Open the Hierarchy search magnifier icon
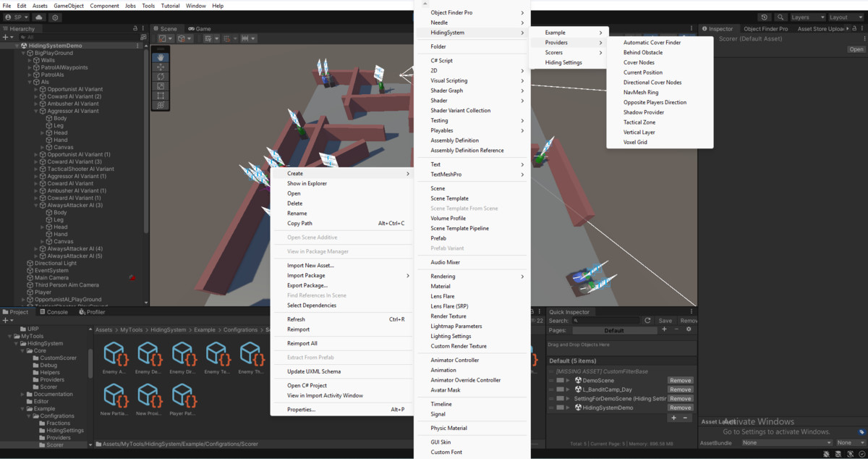 click(22, 36)
